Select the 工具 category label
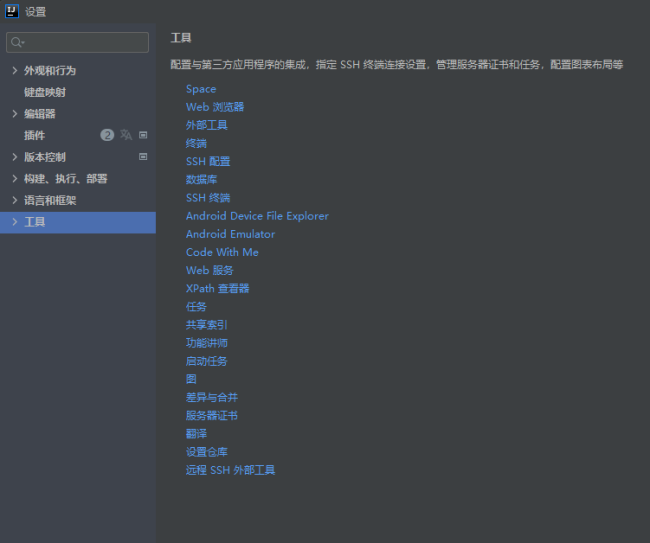 pos(34,222)
